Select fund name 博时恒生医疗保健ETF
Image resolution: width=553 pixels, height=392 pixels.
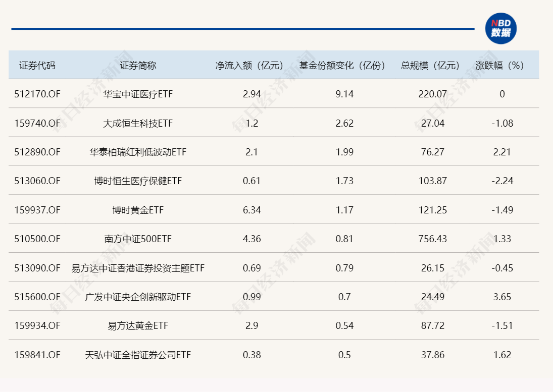[x=138, y=181]
